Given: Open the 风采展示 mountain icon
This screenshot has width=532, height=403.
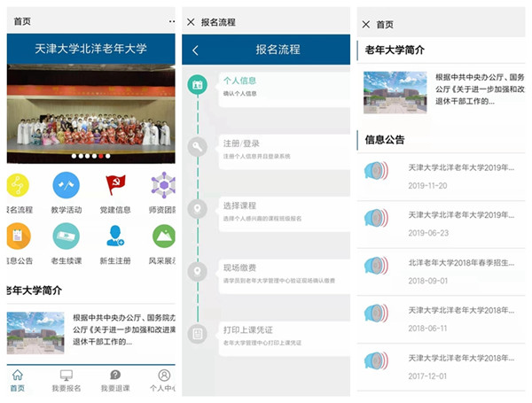Looking at the screenshot, I should tap(164, 236).
